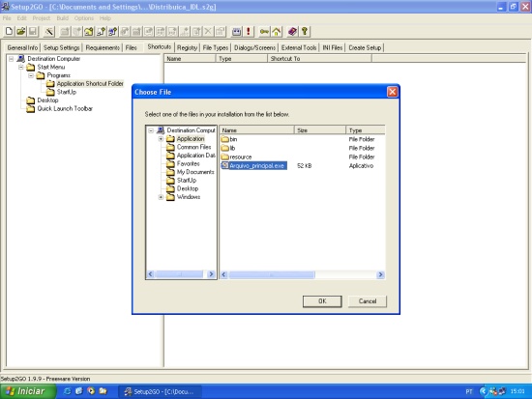This screenshot has height=399, width=532.
Task: Click Setup2GO taskbar button
Action: [x=160, y=391]
